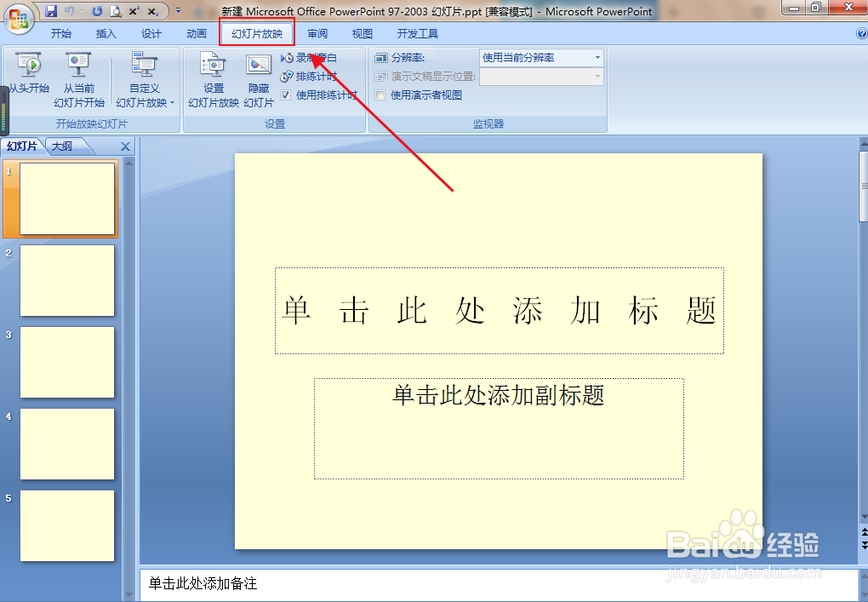
Task: Open print preview from quick access toolbar
Action: [116, 10]
